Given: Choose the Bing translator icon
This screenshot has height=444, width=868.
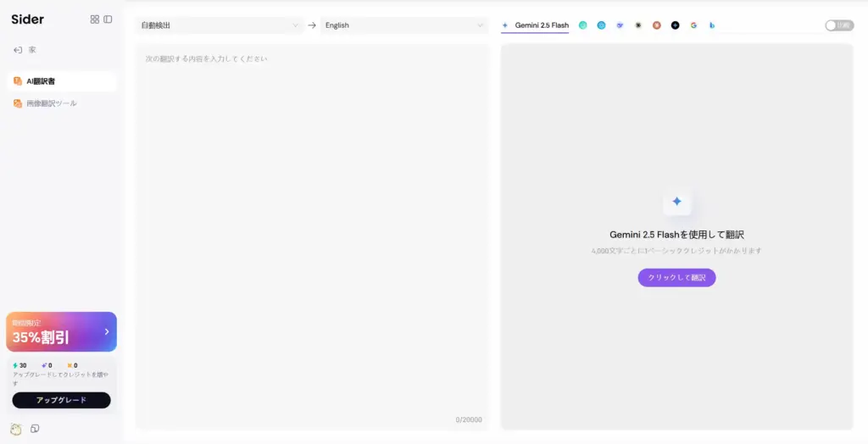Looking at the screenshot, I should click(712, 25).
